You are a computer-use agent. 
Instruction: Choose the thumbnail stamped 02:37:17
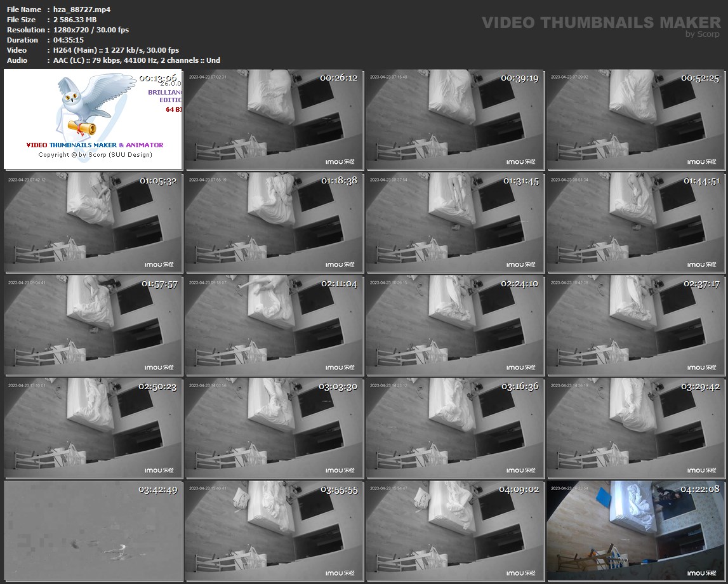point(636,326)
